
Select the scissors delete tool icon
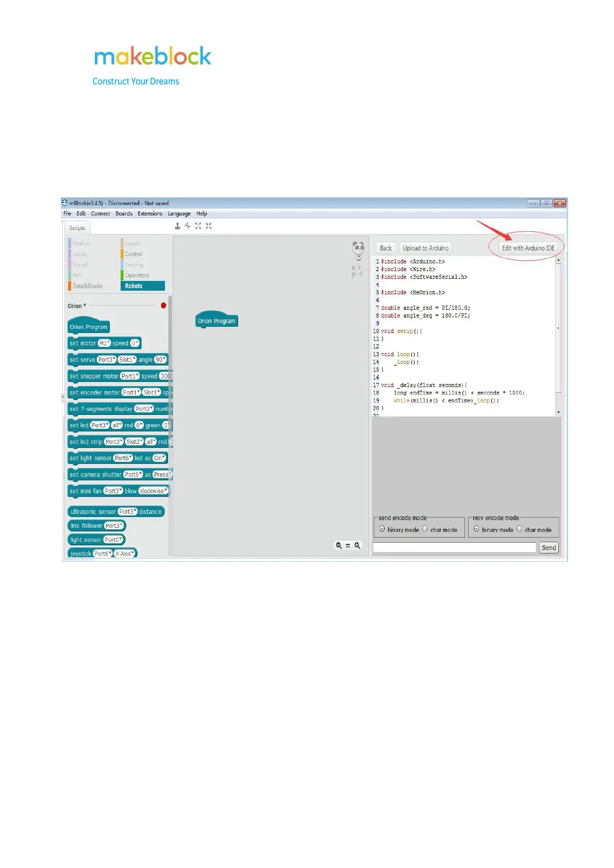pyautogui.click(x=188, y=226)
